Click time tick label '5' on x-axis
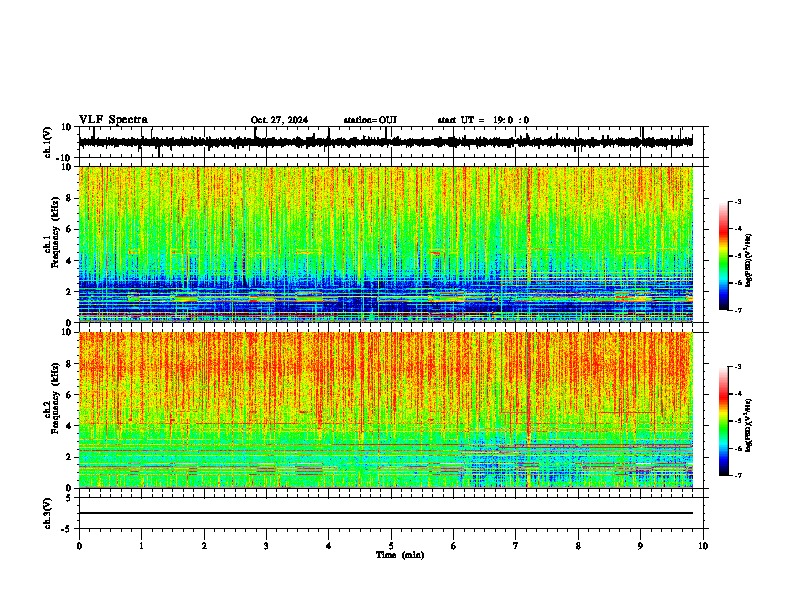Viewport: 792px width, 612px height. [391, 546]
